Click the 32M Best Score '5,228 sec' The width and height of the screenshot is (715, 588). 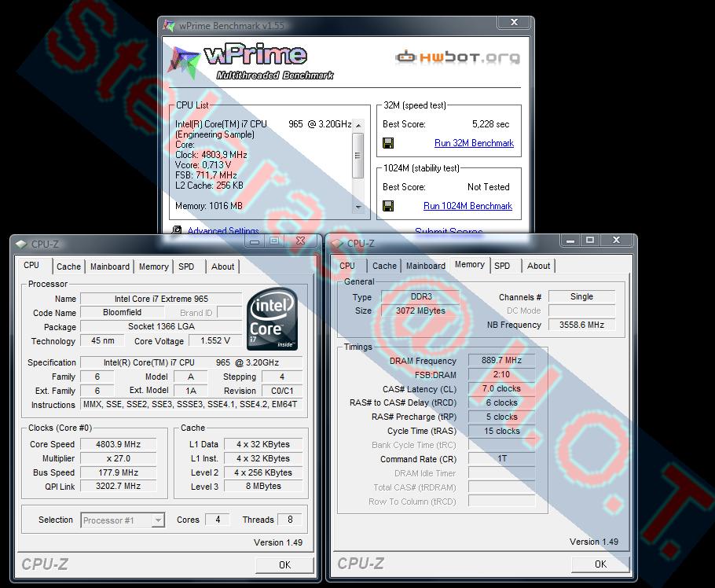(x=490, y=124)
